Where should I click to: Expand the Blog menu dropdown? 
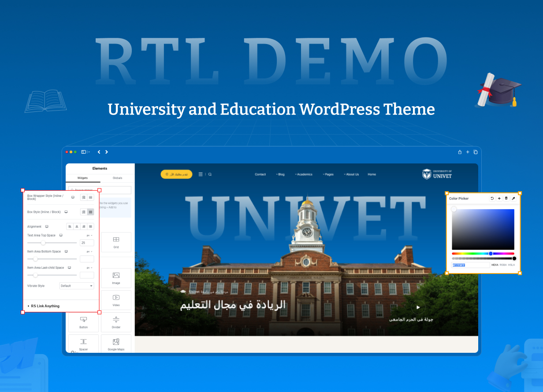[280, 174]
